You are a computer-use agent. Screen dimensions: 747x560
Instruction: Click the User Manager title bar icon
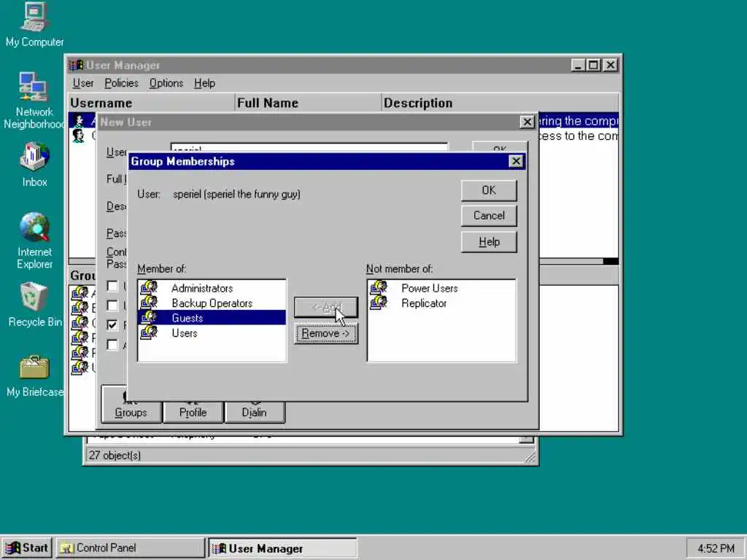tap(76, 65)
